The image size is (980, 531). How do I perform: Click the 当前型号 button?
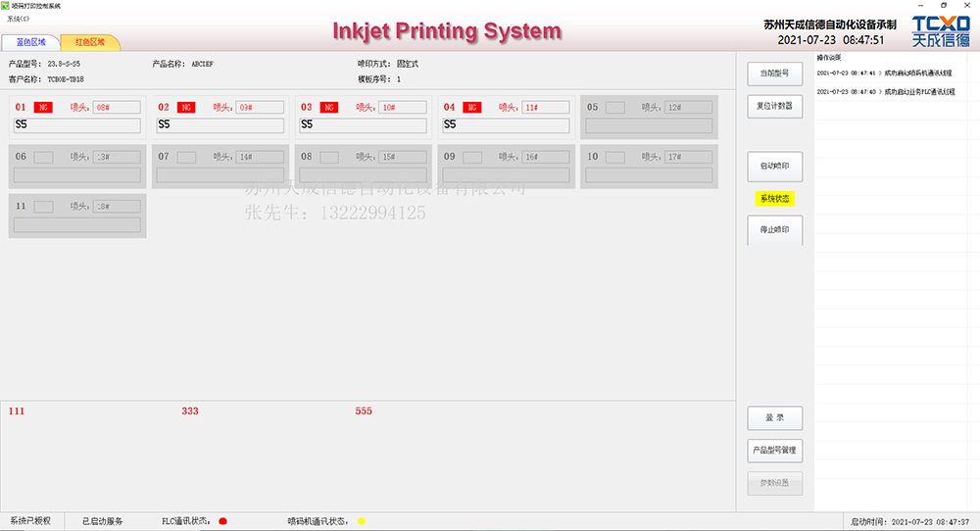(774, 73)
